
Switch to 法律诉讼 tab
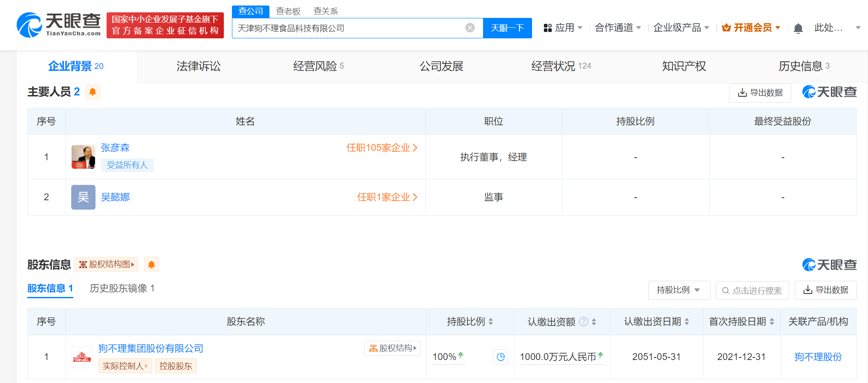(x=198, y=66)
